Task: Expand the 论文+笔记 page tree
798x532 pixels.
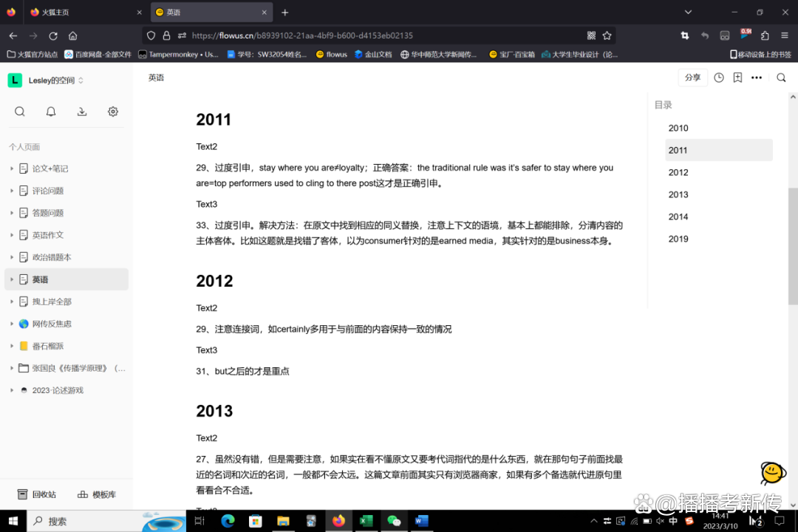Action: [12, 168]
